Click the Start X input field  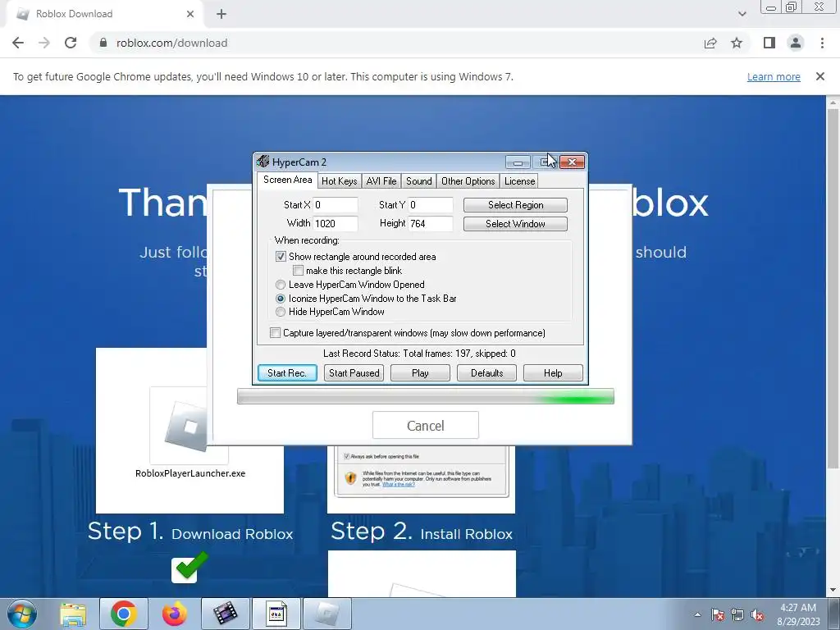pos(336,204)
